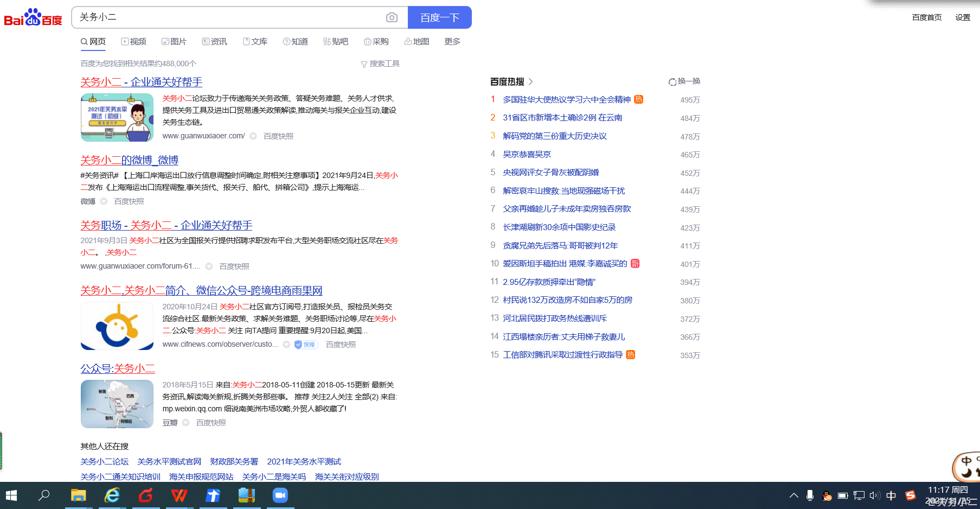Open 百度快照 for the 豆瓣 result
The width and height of the screenshot is (980, 509).
pyautogui.click(x=211, y=423)
